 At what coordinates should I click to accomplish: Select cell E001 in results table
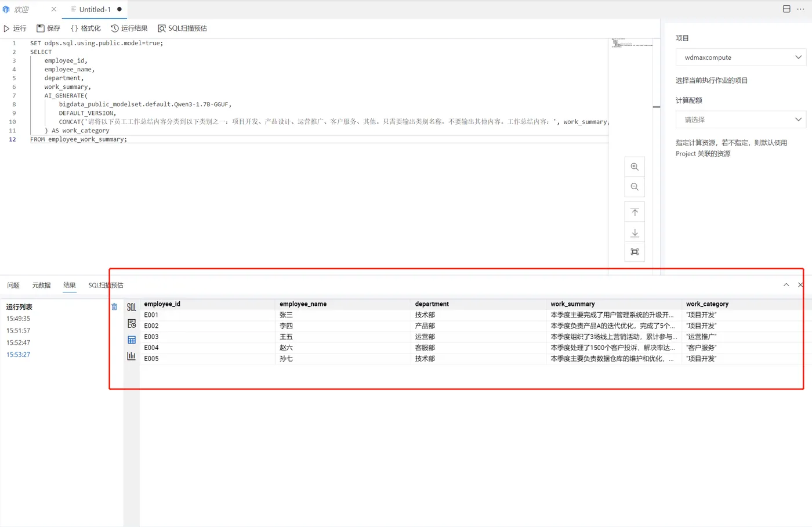coord(208,315)
